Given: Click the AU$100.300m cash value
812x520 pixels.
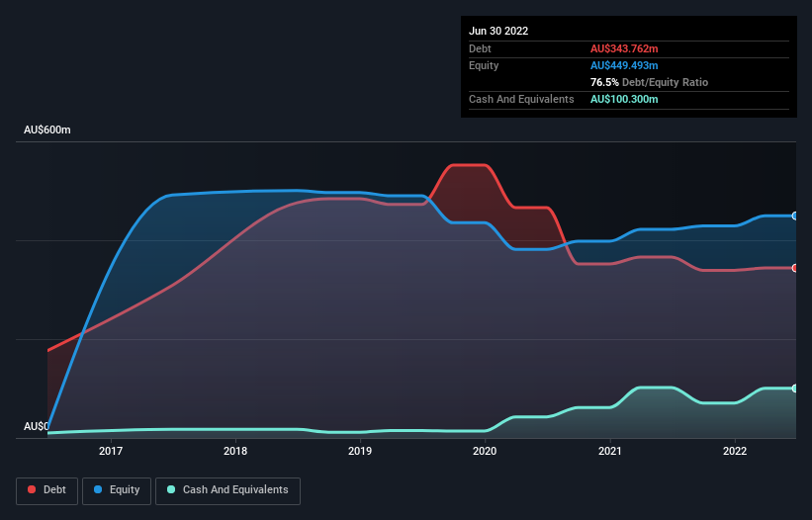Looking at the screenshot, I should pyautogui.click(x=624, y=99).
